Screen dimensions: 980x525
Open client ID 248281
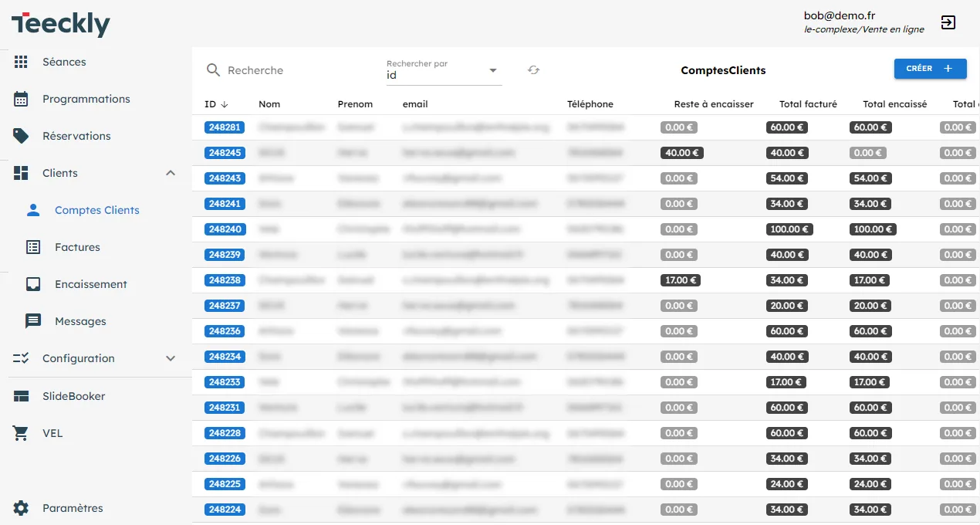click(x=225, y=127)
